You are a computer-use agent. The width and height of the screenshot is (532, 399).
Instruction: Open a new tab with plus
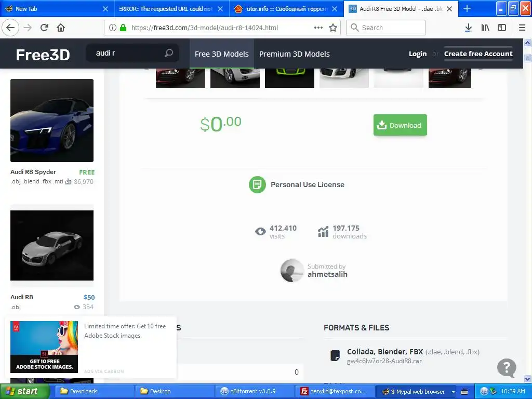coord(467,8)
